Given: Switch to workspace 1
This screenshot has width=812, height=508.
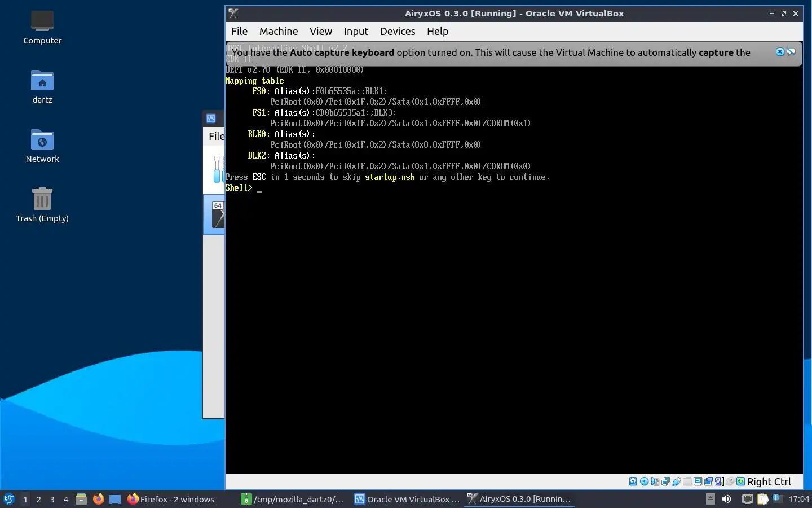Looking at the screenshot, I should [x=25, y=499].
